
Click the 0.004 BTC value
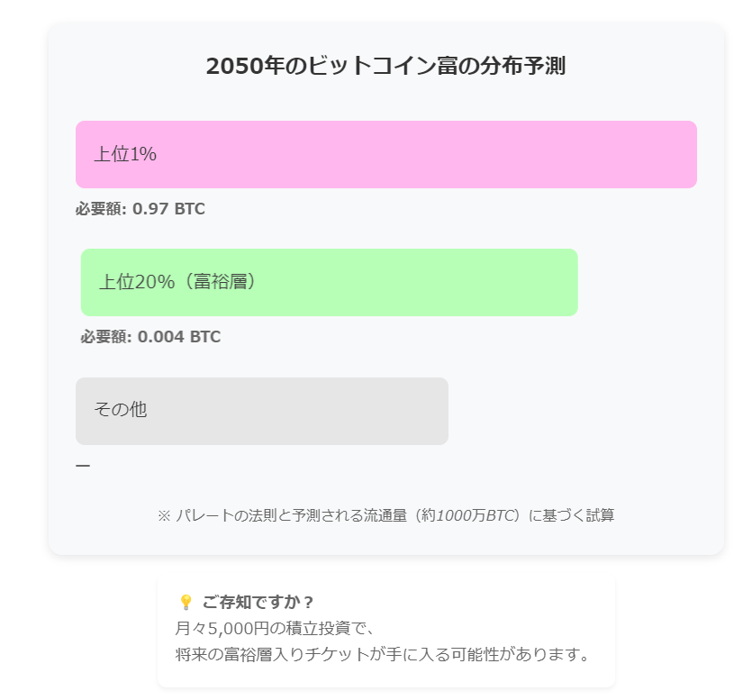point(178,337)
